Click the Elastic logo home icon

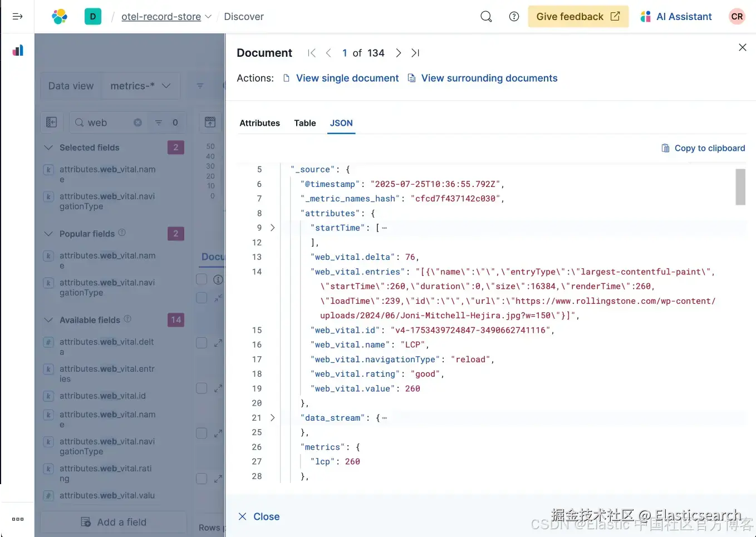click(60, 17)
